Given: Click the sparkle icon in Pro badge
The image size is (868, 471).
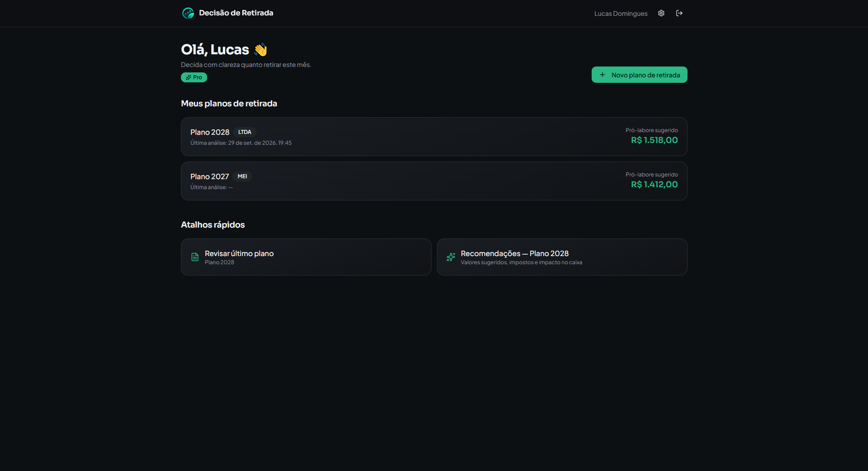Looking at the screenshot, I should tap(189, 77).
